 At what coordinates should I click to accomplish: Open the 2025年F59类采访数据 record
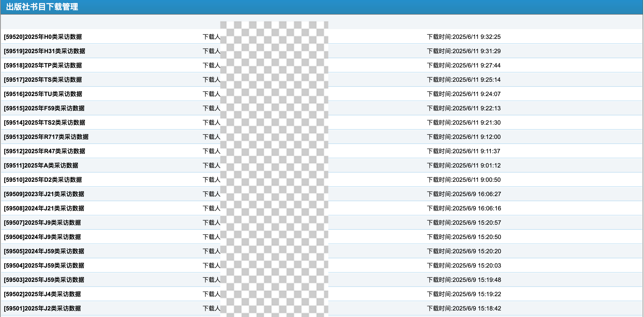tap(44, 108)
